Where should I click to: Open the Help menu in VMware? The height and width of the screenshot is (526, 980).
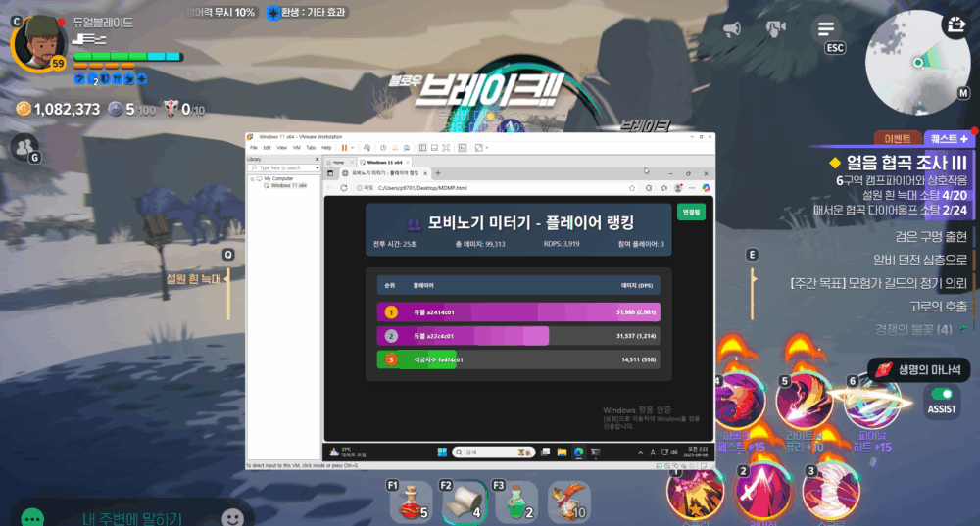(x=326, y=148)
